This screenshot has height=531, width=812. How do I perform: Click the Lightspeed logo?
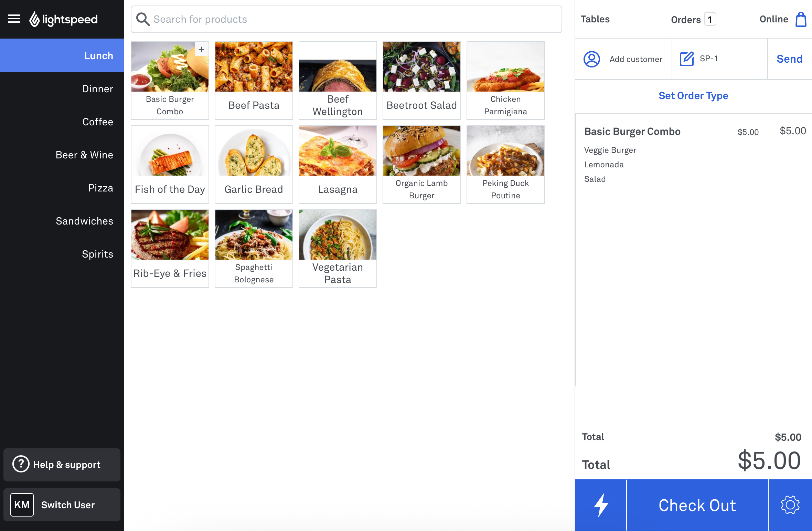[63, 19]
